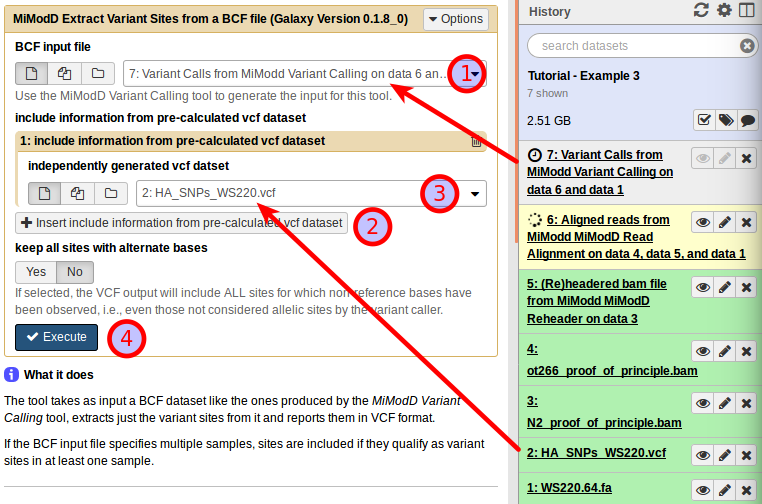Open History options gear menu
This screenshot has height=504, width=762.
tap(724, 10)
